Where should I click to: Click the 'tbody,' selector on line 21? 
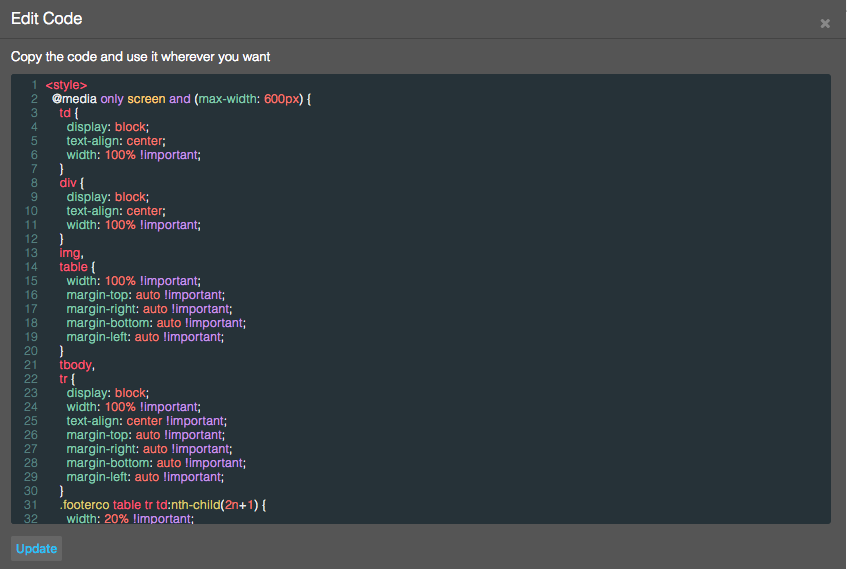coord(77,365)
